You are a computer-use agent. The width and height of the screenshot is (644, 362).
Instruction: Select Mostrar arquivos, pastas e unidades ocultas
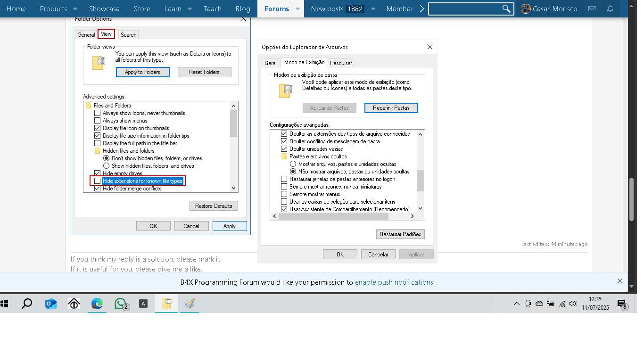[x=293, y=164]
